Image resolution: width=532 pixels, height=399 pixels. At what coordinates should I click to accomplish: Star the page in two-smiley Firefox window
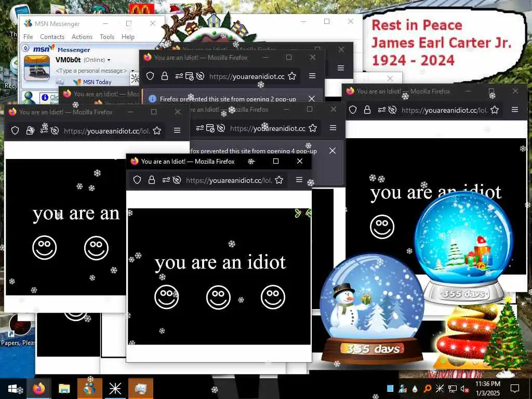pyautogui.click(x=157, y=130)
